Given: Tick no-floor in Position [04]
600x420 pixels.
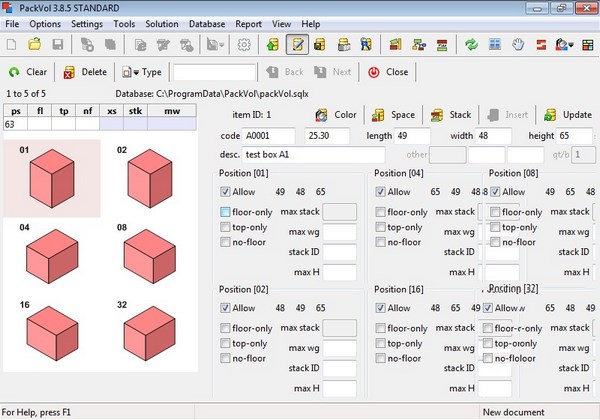Looking at the screenshot, I should tap(381, 242).
